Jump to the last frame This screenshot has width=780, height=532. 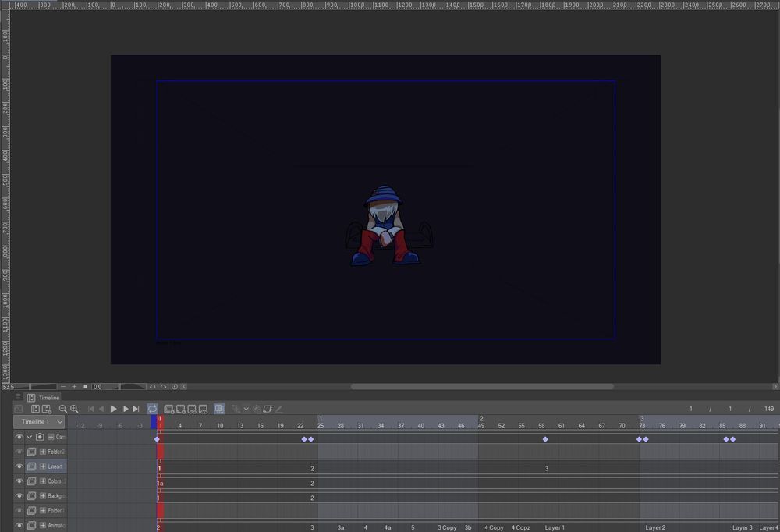click(x=136, y=409)
